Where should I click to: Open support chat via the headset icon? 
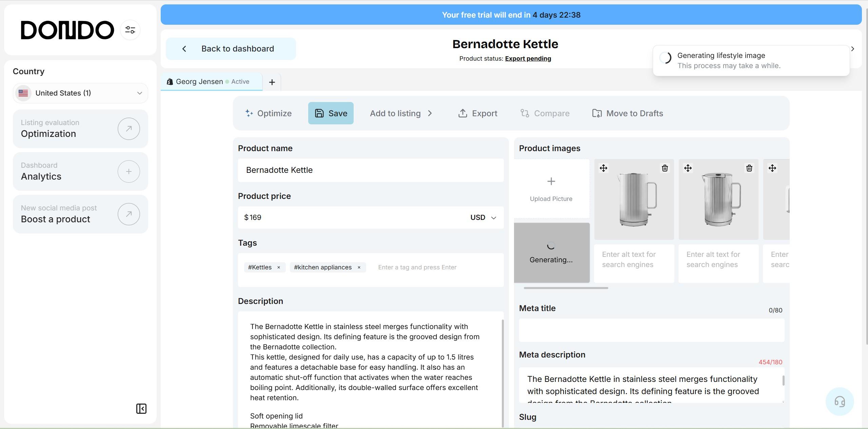click(x=840, y=402)
